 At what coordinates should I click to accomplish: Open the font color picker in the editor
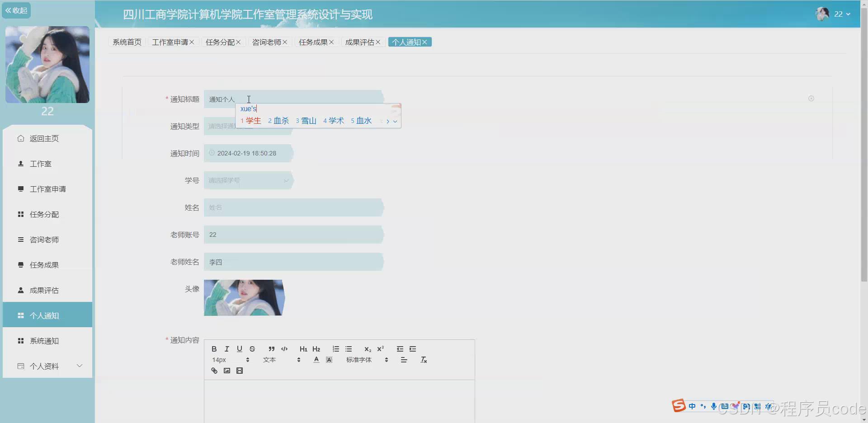click(x=316, y=359)
